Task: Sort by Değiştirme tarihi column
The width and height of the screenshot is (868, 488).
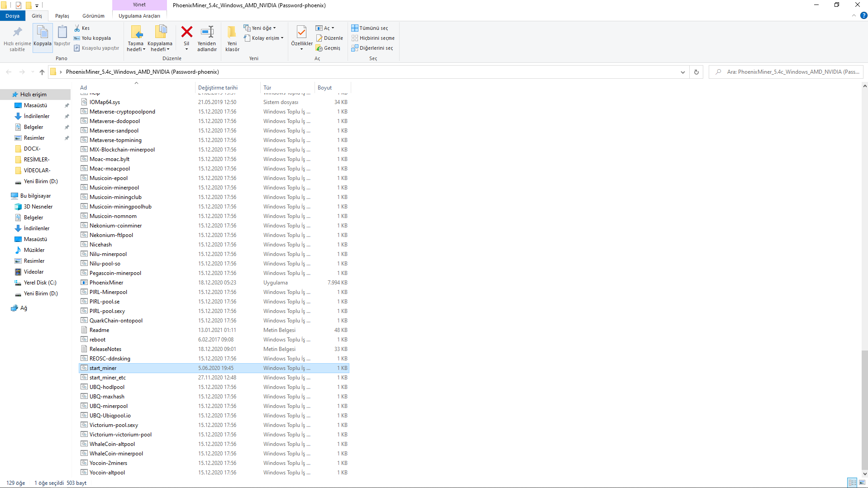Action: tap(228, 88)
